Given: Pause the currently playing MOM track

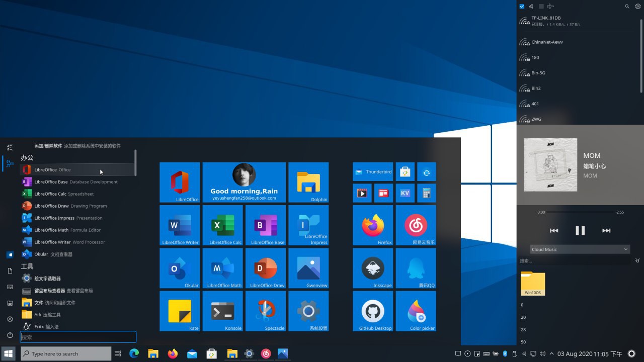Looking at the screenshot, I should [x=580, y=230].
